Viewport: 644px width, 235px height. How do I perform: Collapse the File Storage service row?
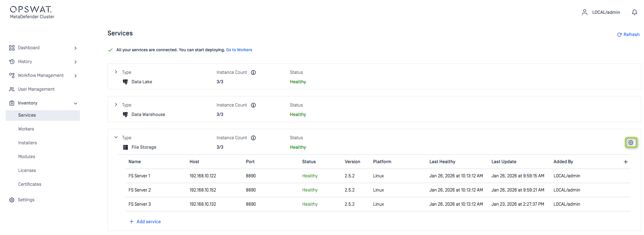pos(116,138)
